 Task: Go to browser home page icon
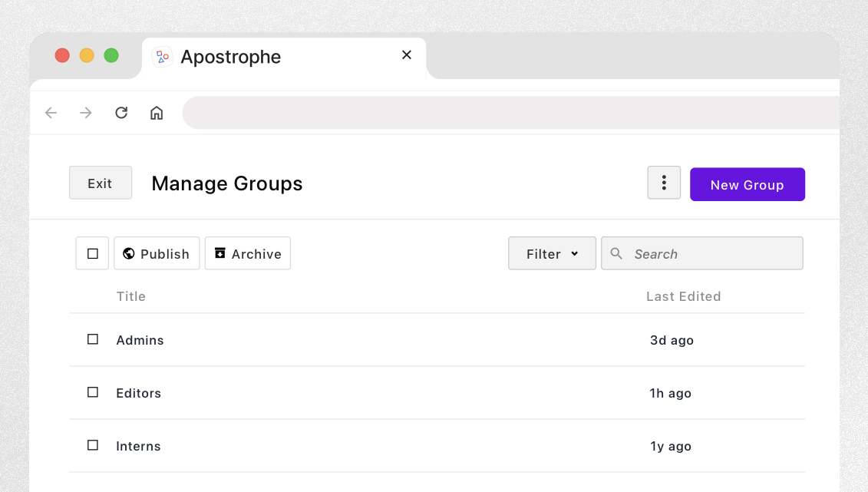tap(157, 113)
